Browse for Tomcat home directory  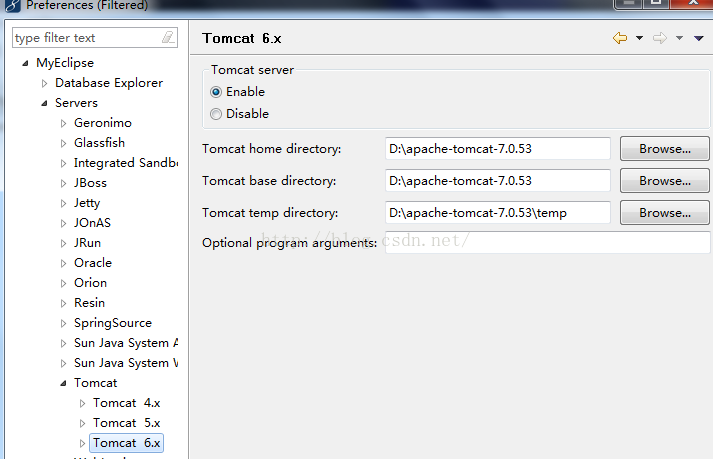tap(664, 149)
